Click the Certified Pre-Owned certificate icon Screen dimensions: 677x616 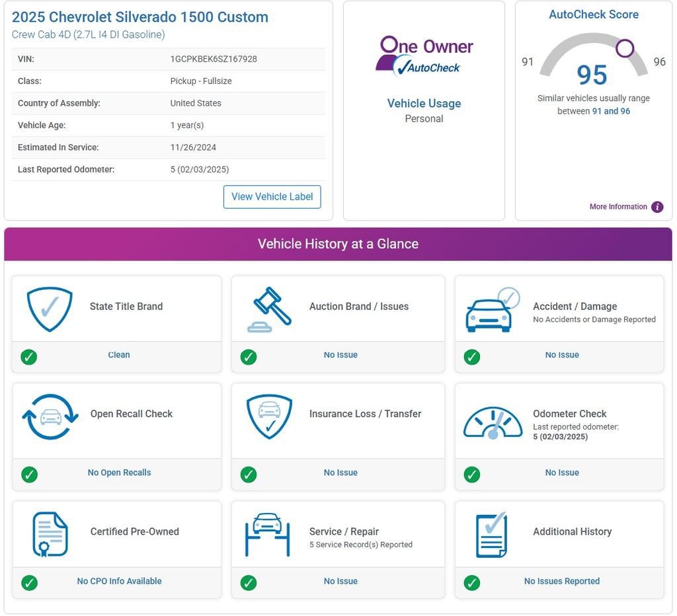[50, 535]
